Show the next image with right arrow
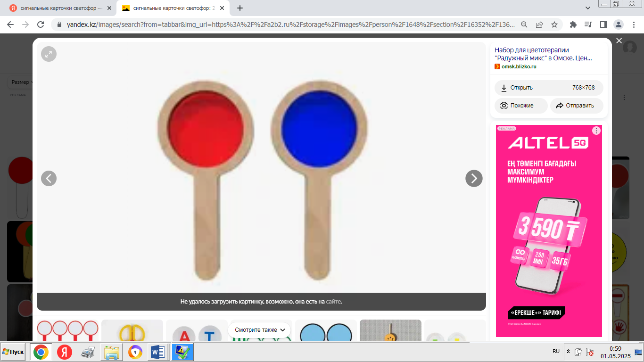644x362 pixels. (474, 178)
